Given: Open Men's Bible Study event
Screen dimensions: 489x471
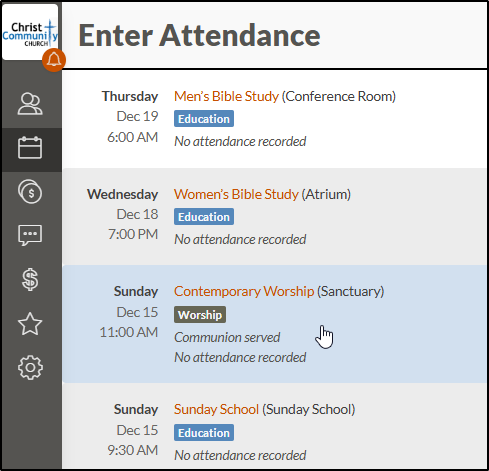Looking at the screenshot, I should click(x=226, y=96).
